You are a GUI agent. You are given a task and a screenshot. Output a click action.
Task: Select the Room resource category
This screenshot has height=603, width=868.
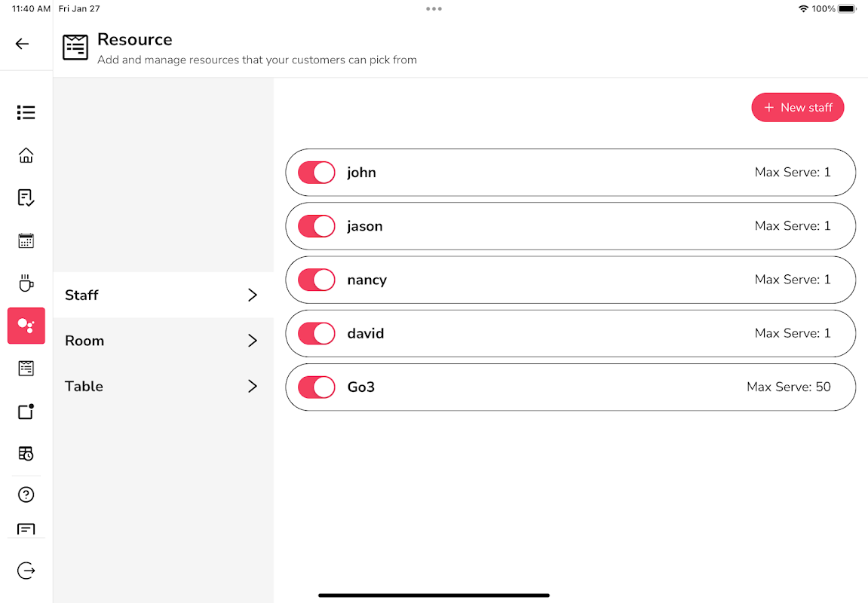point(164,340)
